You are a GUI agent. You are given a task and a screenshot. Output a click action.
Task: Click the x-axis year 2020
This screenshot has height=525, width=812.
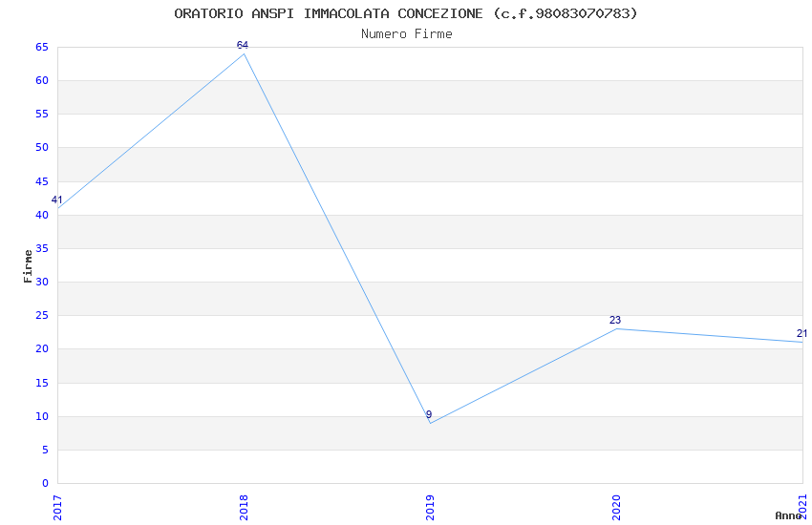coord(616,508)
